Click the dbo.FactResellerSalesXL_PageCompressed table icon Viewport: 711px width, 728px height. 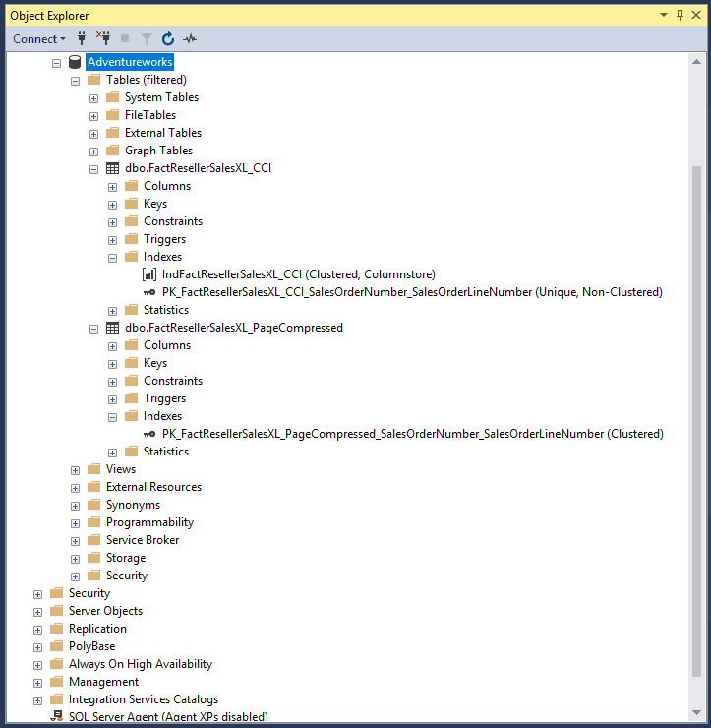coord(113,328)
